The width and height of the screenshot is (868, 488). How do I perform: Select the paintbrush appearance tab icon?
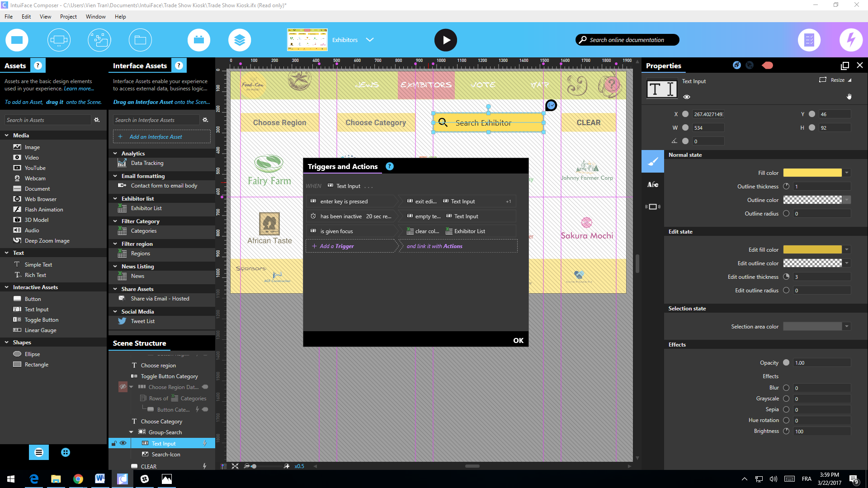point(652,161)
